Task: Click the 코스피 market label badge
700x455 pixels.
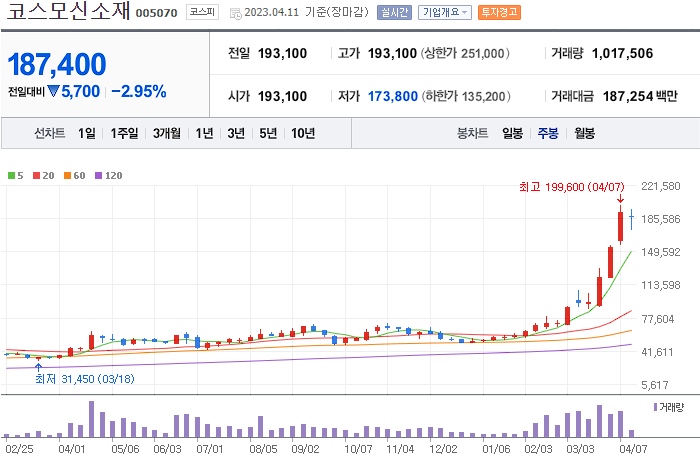Action: point(202,12)
